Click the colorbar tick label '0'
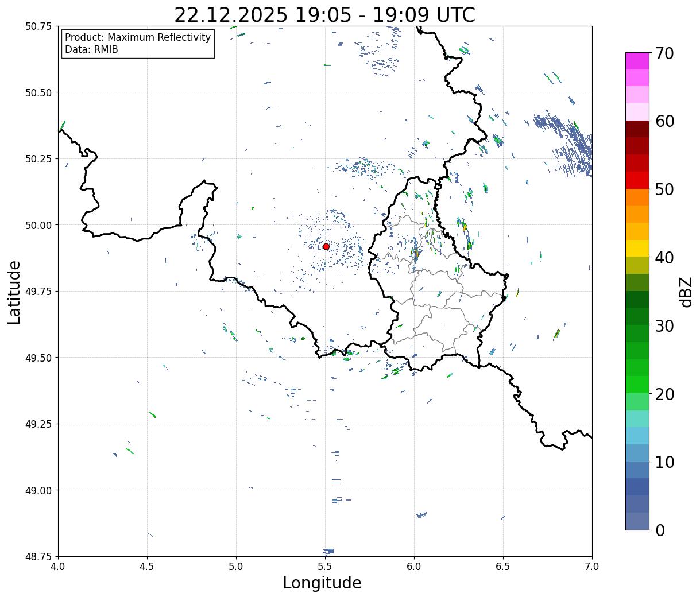This screenshot has height=597, width=700. click(659, 530)
